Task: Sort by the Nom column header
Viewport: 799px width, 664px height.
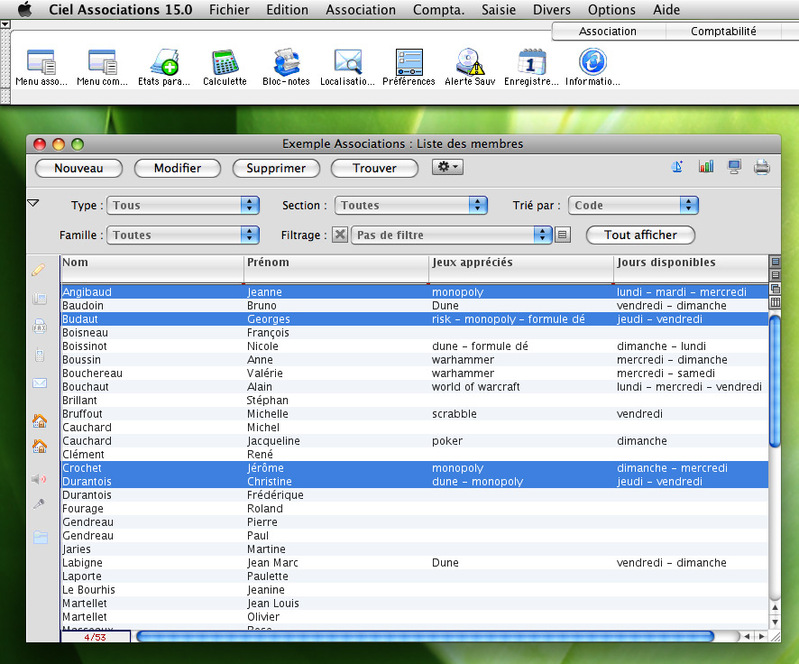Action: click(152, 268)
